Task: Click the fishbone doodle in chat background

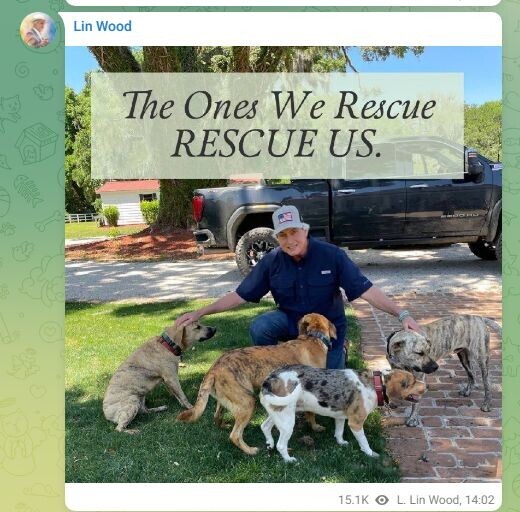Action: click(x=29, y=190)
